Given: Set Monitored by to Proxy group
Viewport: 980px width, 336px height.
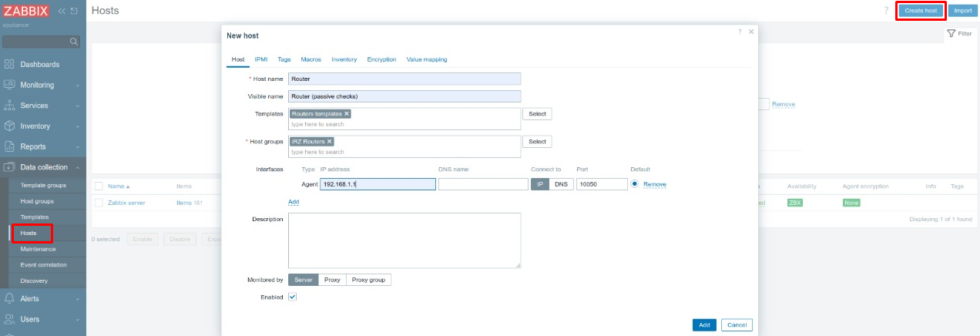Looking at the screenshot, I should click(x=369, y=280).
